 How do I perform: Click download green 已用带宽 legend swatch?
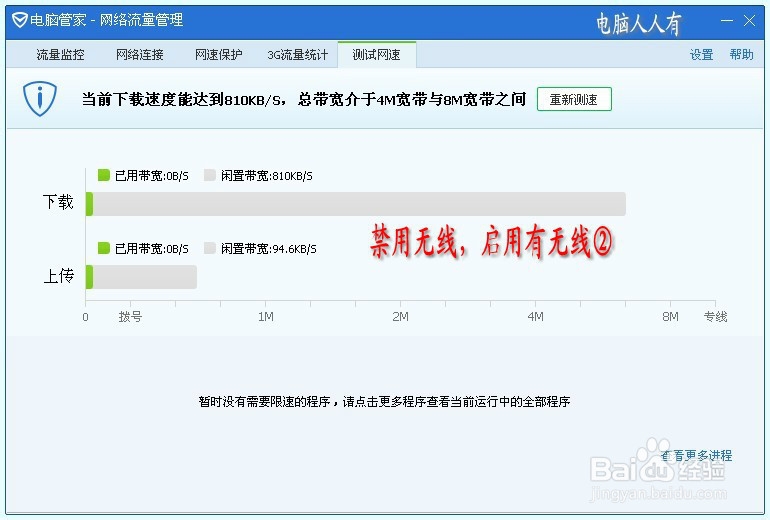[x=104, y=175]
